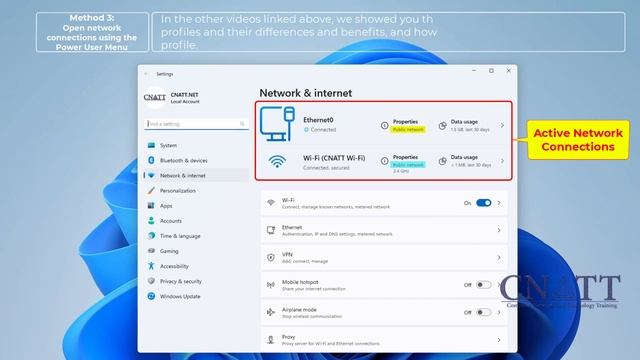Image resolution: width=640 pixels, height=360 pixels.
Task: Enable the Mobile hotspot toggle
Action: point(484,285)
